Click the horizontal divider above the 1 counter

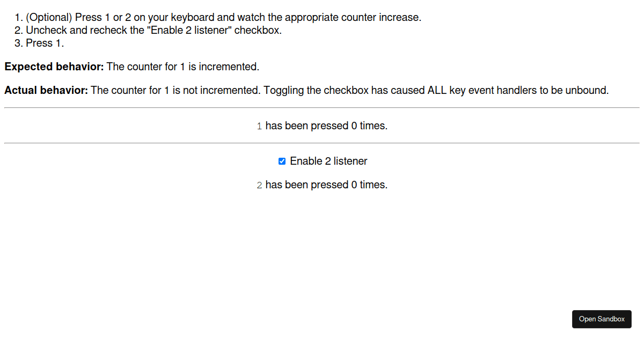tap(322, 108)
